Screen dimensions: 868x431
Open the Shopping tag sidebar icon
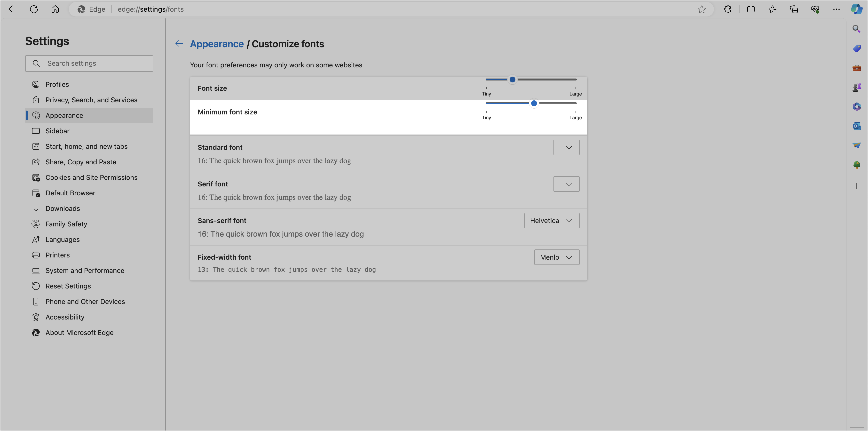click(x=856, y=48)
